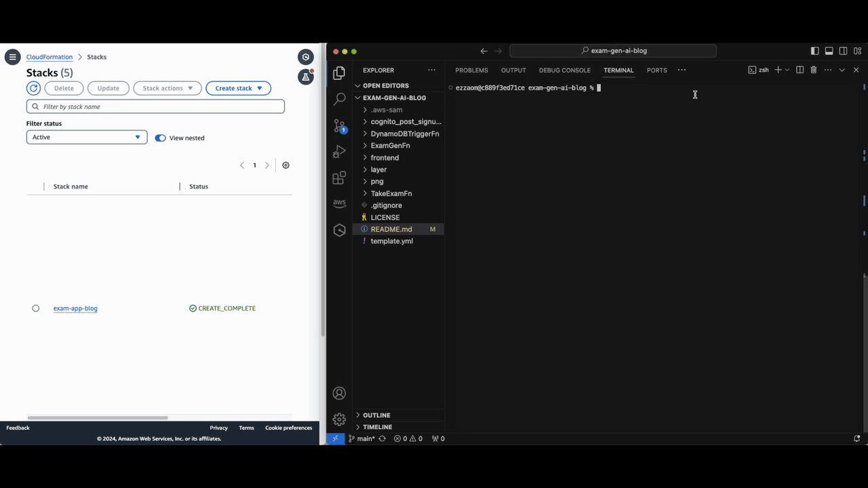Open the Extensions view in VS Code
The height and width of the screenshot is (488, 868).
click(x=340, y=178)
